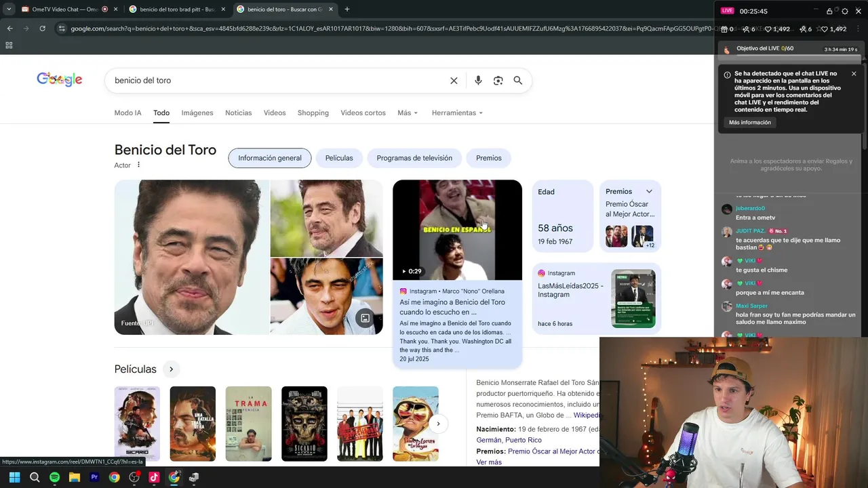Screen dimensions: 868x488
Task: Select Programas de televisión chip
Action: [x=414, y=158]
